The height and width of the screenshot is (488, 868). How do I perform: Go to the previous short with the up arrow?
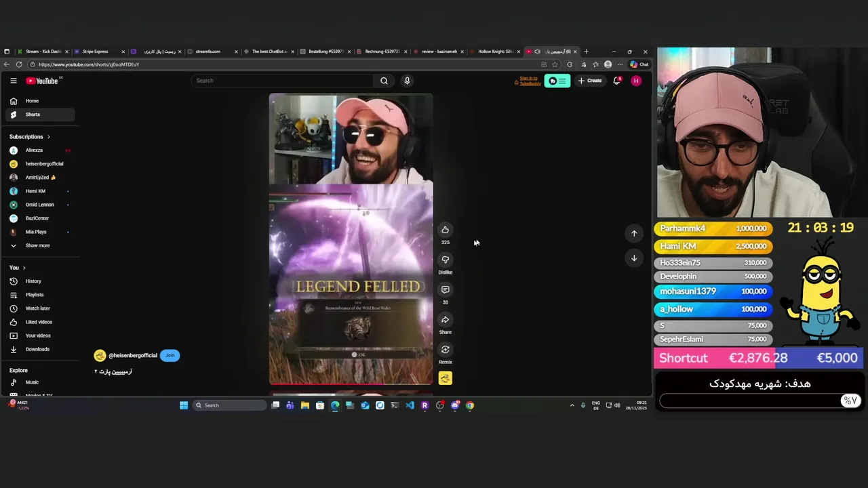pos(634,233)
